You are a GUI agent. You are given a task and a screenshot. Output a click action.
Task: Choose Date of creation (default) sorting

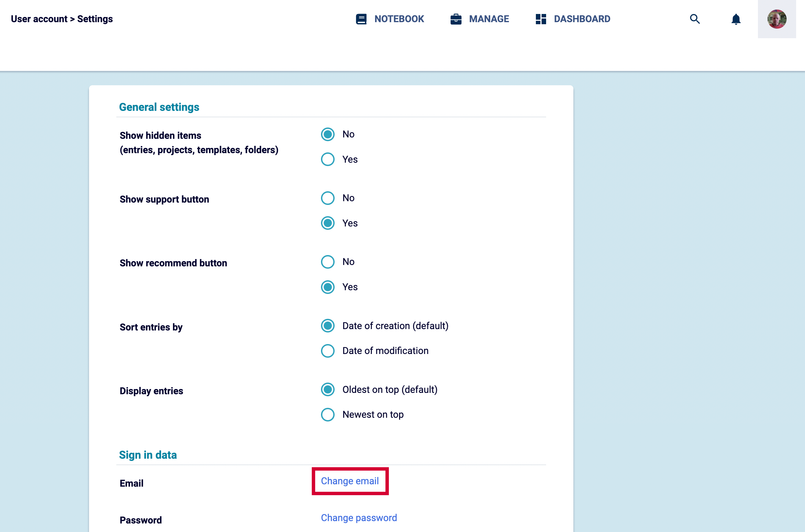[328, 326]
